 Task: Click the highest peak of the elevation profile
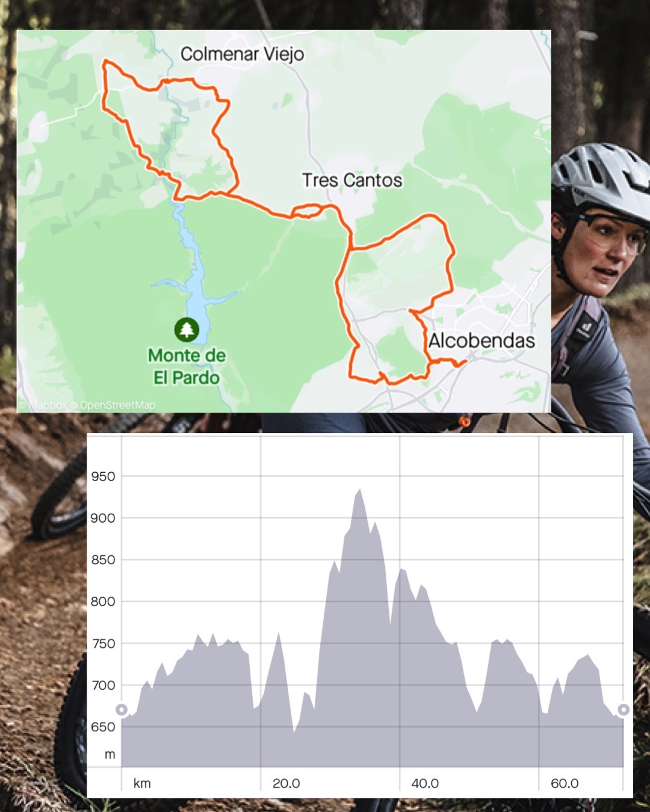pos(360,490)
